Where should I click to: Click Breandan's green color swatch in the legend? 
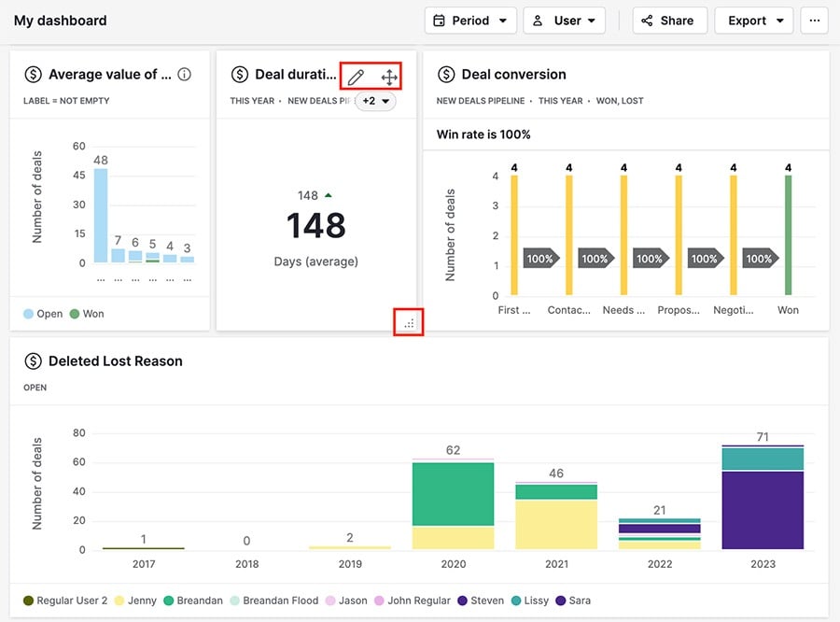click(x=166, y=601)
